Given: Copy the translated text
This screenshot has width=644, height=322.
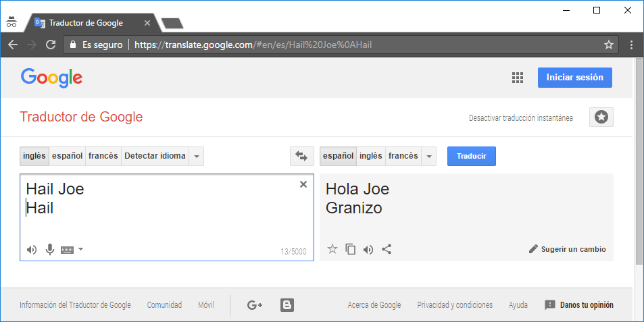Looking at the screenshot, I should [x=350, y=249].
